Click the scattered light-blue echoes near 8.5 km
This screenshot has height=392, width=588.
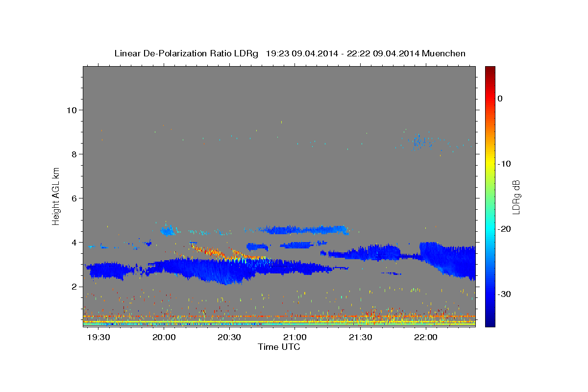click(x=420, y=142)
